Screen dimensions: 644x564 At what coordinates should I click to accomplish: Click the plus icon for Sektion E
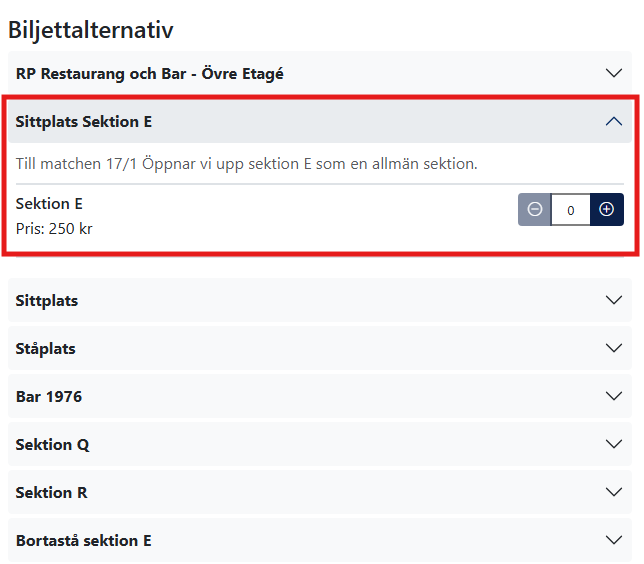[606, 210]
